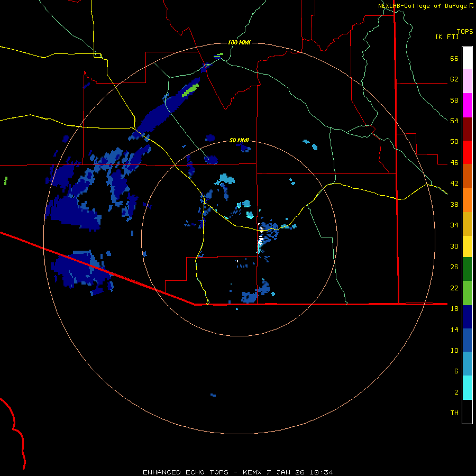Click the medium blue swatch at 10-14
Viewport: 476px width, 476px height.
click(467, 340)
